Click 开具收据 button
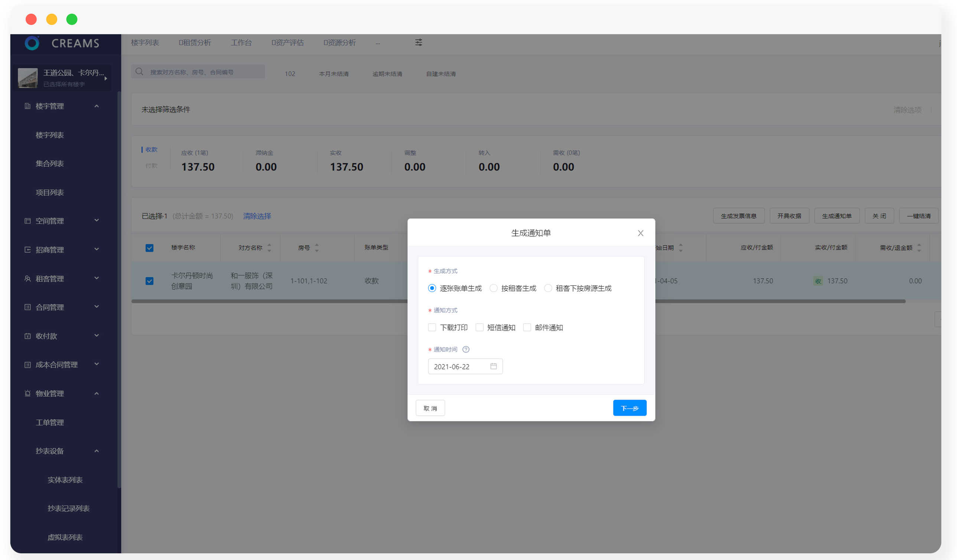The width and height of the screenshot is (957, 560). pos(789,216)
